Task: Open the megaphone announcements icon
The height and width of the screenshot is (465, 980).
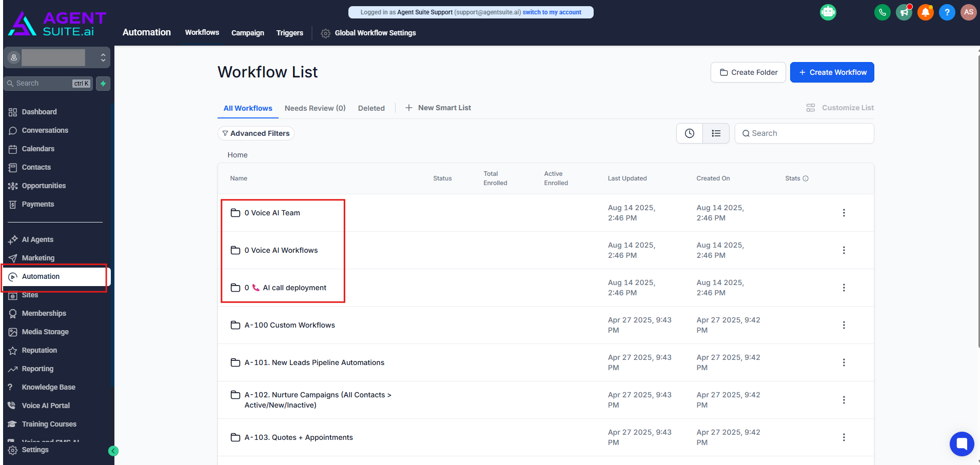Action: 904,12
